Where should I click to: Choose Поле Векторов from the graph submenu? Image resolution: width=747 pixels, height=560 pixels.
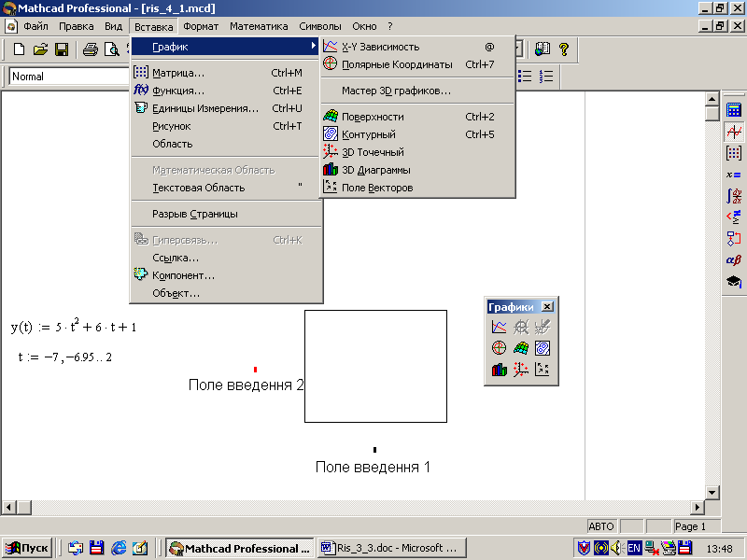[417, 188]
